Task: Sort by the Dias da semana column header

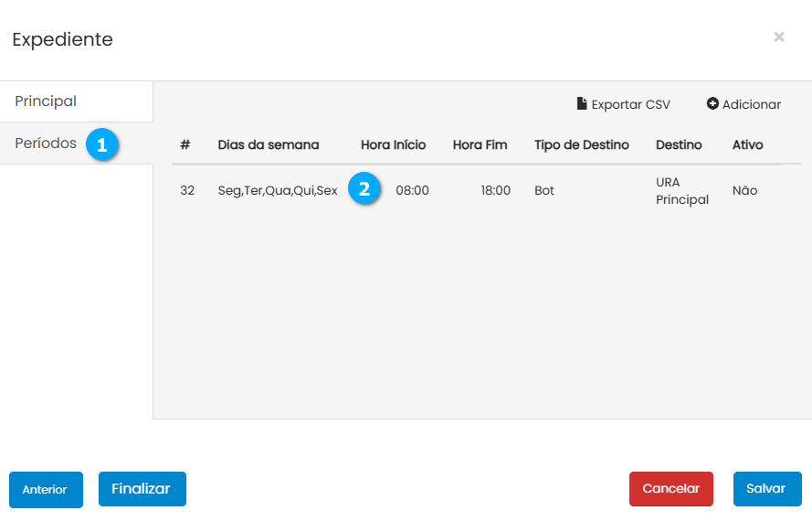Action: tap(269, 145)
